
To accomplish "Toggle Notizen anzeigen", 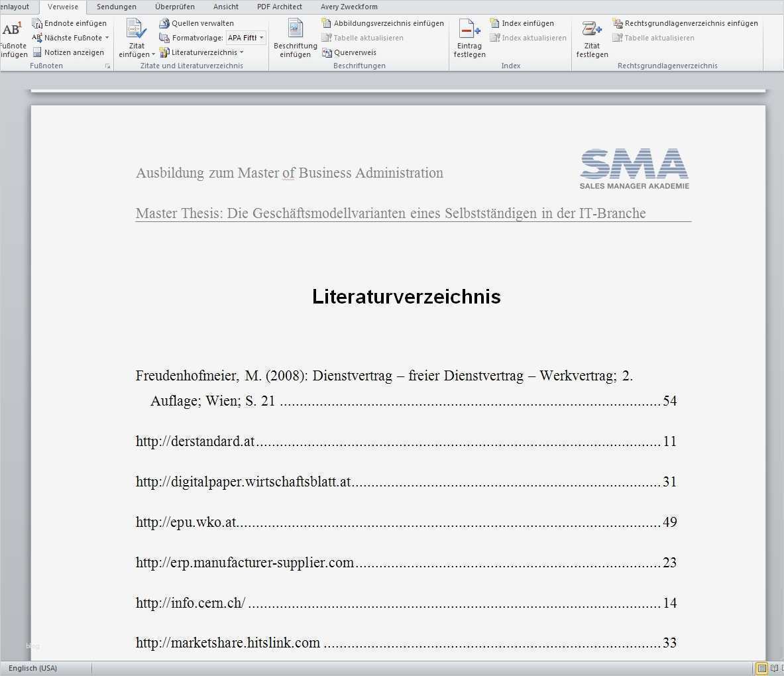I will 68,52.
